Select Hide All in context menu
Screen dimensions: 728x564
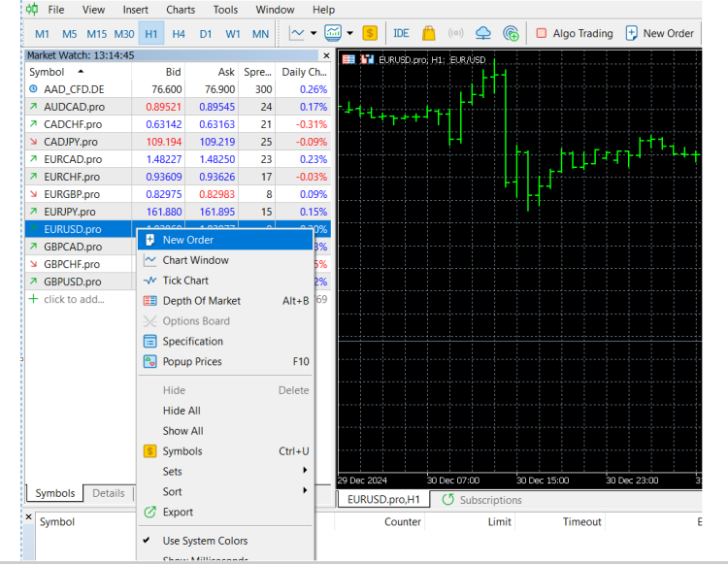tap(182, 411)
